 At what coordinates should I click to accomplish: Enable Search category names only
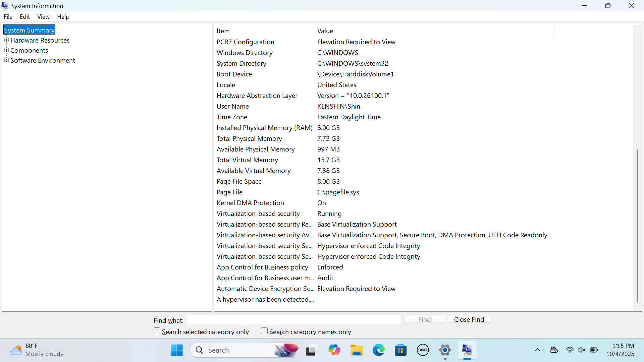[264, 331]
